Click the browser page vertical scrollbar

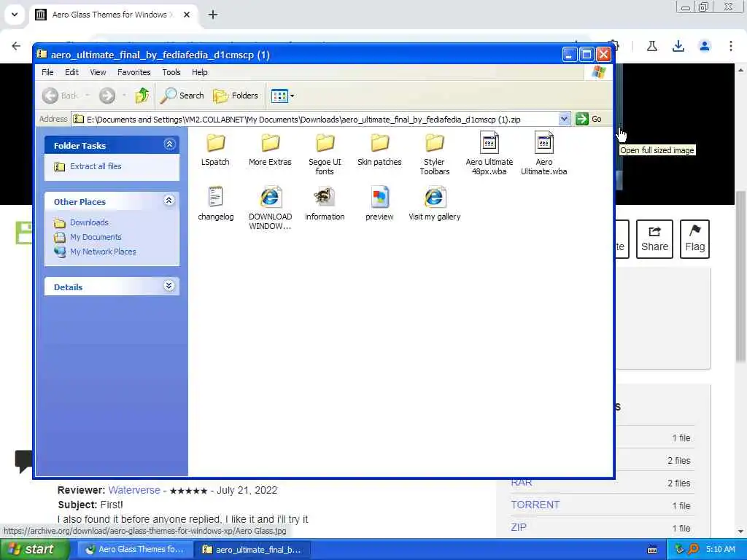(x=740, y=276)
